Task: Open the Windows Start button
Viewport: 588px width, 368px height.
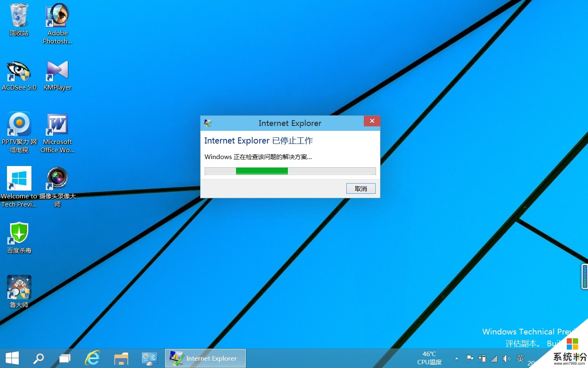Action: pos(12,358)
